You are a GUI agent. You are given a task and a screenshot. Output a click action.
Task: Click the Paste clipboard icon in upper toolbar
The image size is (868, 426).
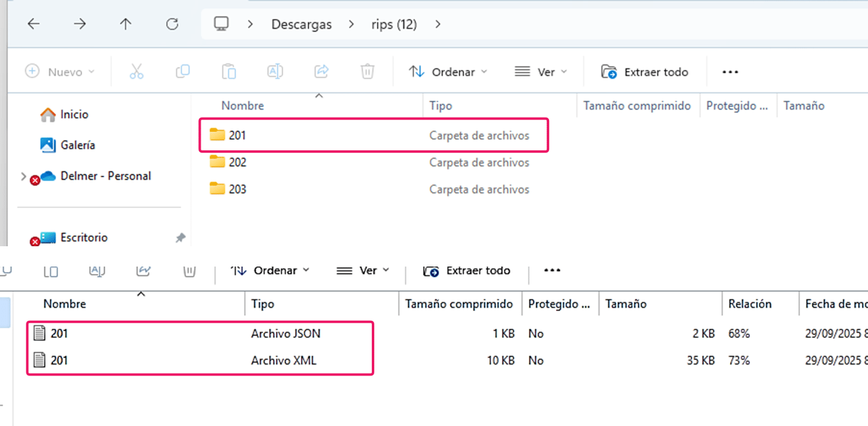tap(229, 71)
